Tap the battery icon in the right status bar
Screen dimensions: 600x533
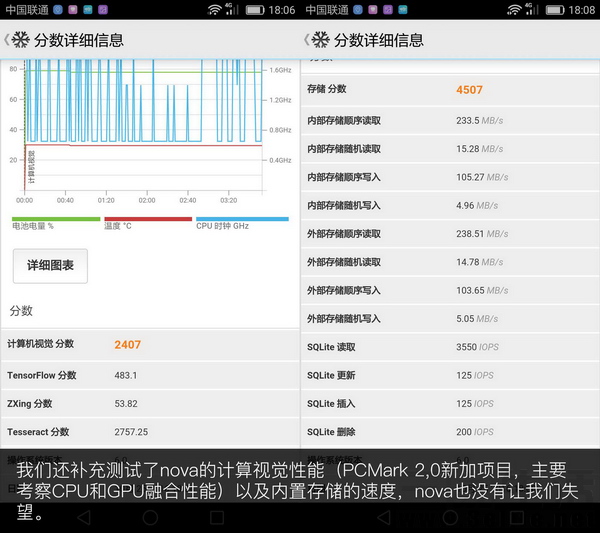tap(555, 10)
